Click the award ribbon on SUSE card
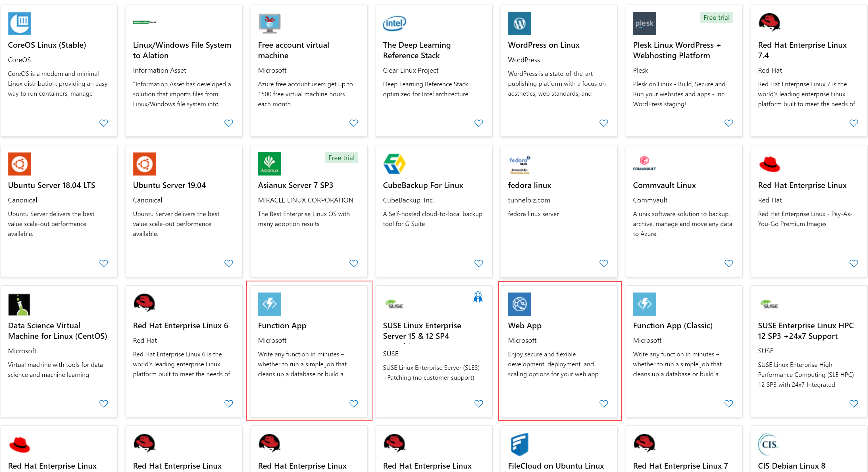The image size is (868, 472). click(478, 296)
